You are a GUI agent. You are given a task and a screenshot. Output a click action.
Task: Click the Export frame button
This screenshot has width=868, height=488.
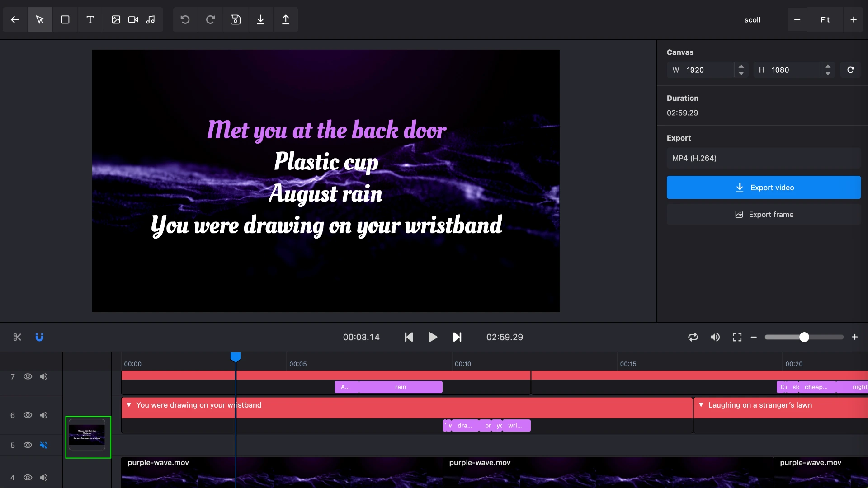(x=764, y=214)
